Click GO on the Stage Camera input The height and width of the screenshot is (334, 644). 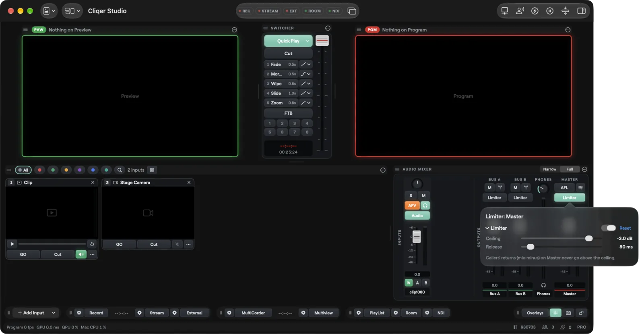tap(119, 245)
